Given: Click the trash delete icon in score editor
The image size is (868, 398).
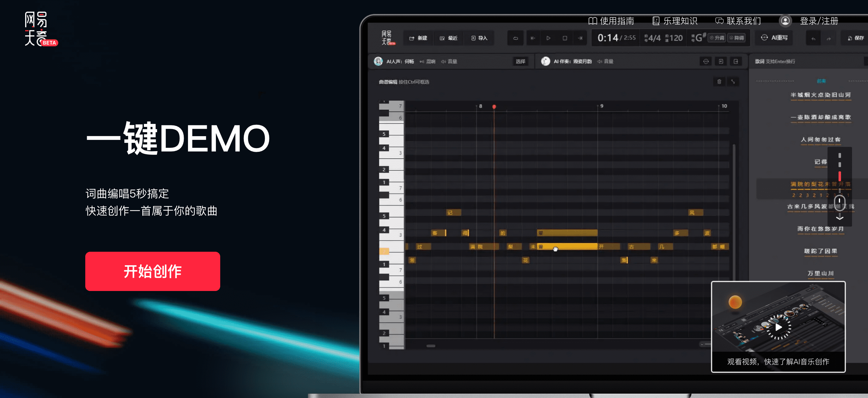Looking at the screenshot, I should 719,82.
